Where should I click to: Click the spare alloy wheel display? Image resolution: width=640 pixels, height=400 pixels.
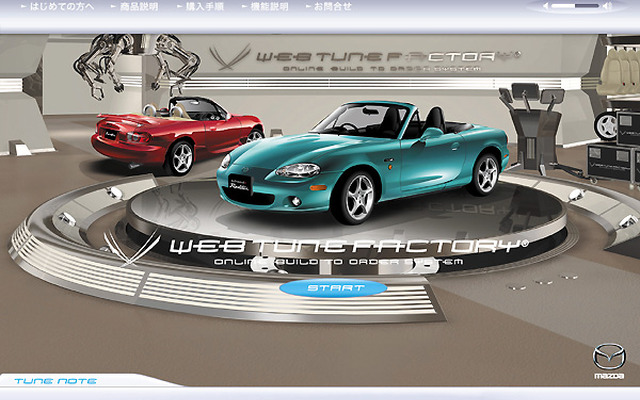(x=606, y=125)
